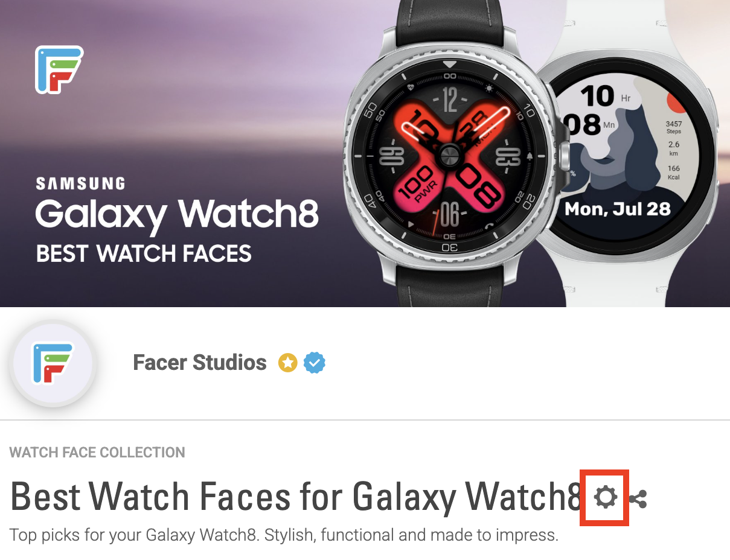Select the red X-shaped watch face

(x=450, y=154)
